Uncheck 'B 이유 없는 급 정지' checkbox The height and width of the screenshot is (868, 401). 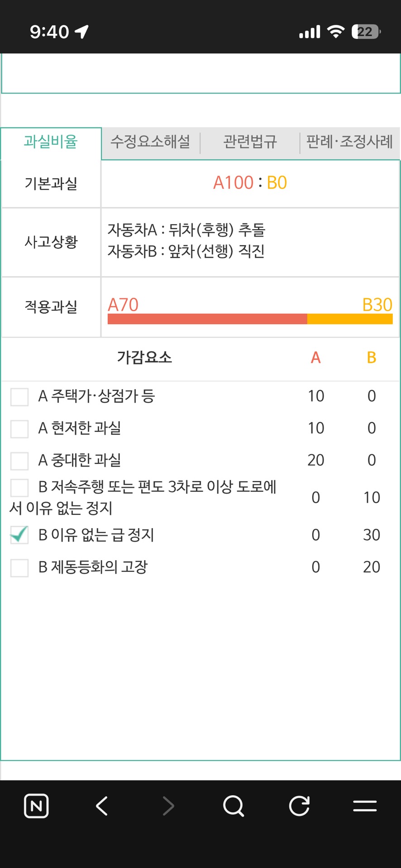coord(19,535)
